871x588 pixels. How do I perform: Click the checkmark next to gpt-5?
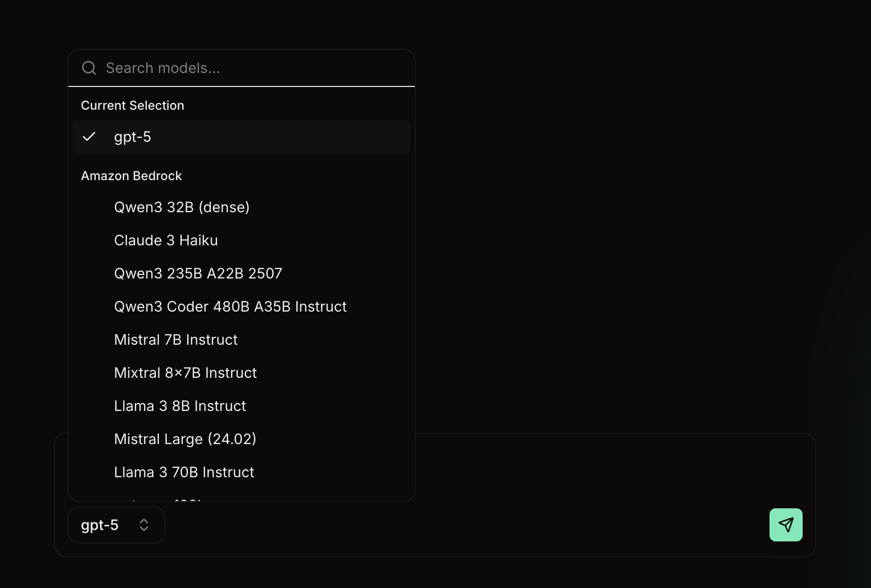pos(89,137)
